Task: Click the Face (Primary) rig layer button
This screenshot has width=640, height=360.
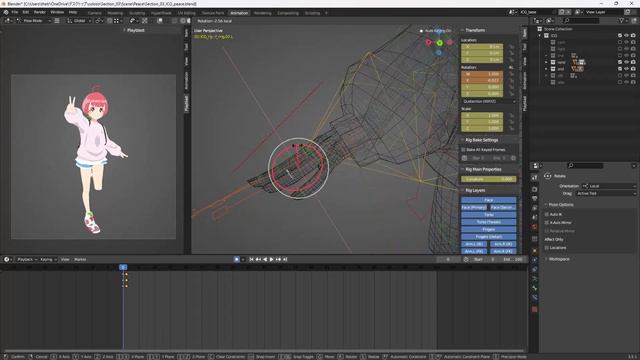Action: point(474,207)
